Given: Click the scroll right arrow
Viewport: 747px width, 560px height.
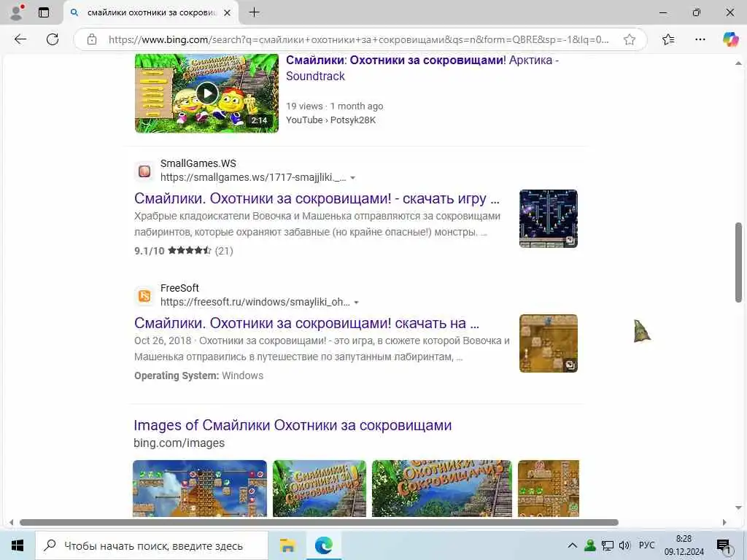Looking at the screenshot, I should coord(724,522).
